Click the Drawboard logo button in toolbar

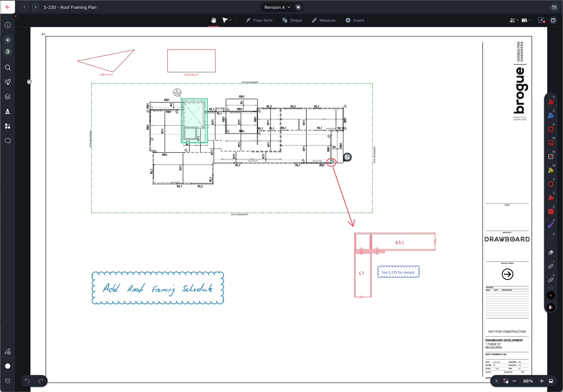(551, 307)
